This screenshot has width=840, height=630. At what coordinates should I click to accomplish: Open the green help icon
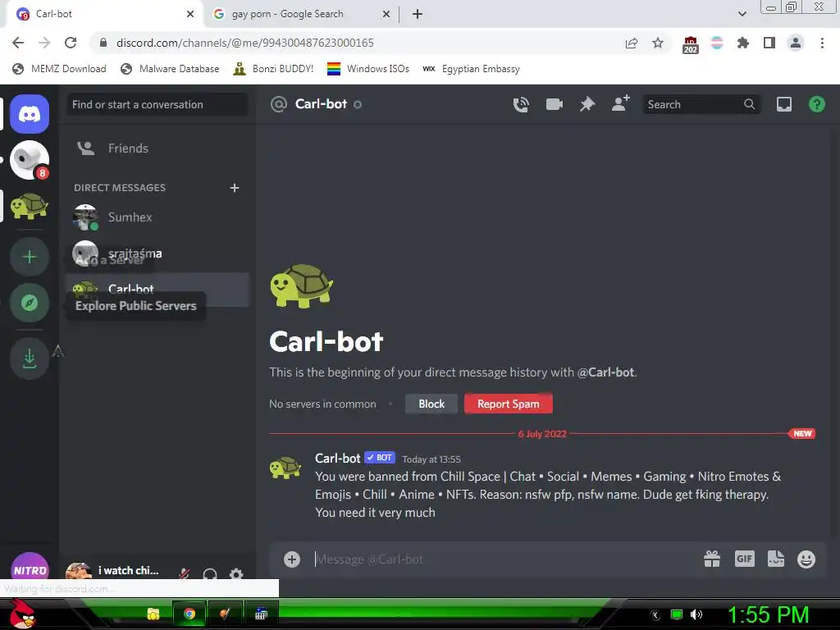816,104
